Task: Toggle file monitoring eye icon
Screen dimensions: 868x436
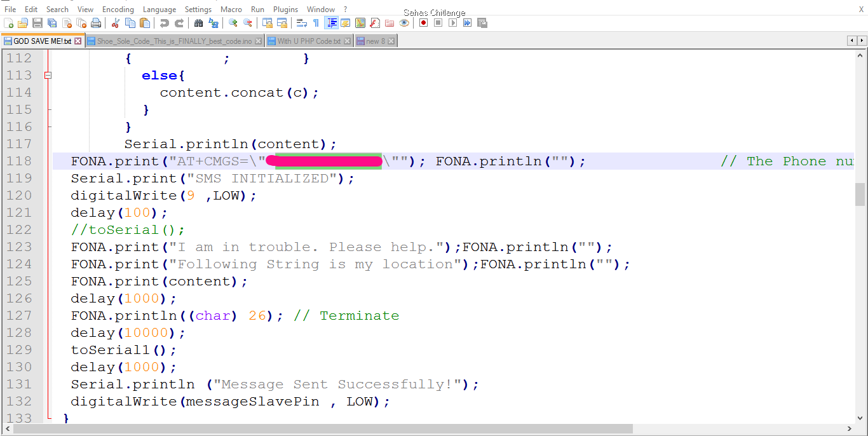Action: (x=404, y=23)
